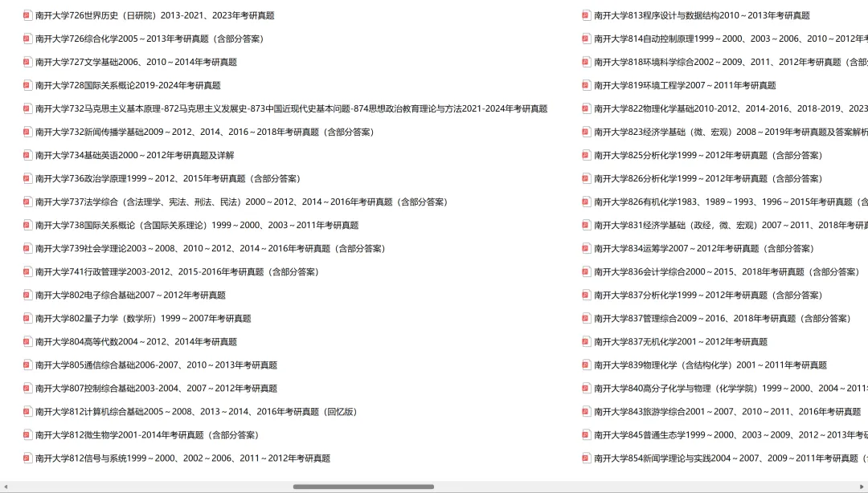Click PDF icon of 南开大学727文学基础 file
The width and height of the screenshot is (868, 493).
27,62
